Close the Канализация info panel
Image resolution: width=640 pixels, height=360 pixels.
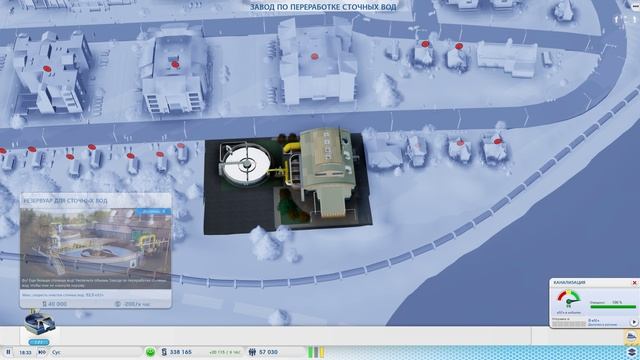(x=634, y=282)
